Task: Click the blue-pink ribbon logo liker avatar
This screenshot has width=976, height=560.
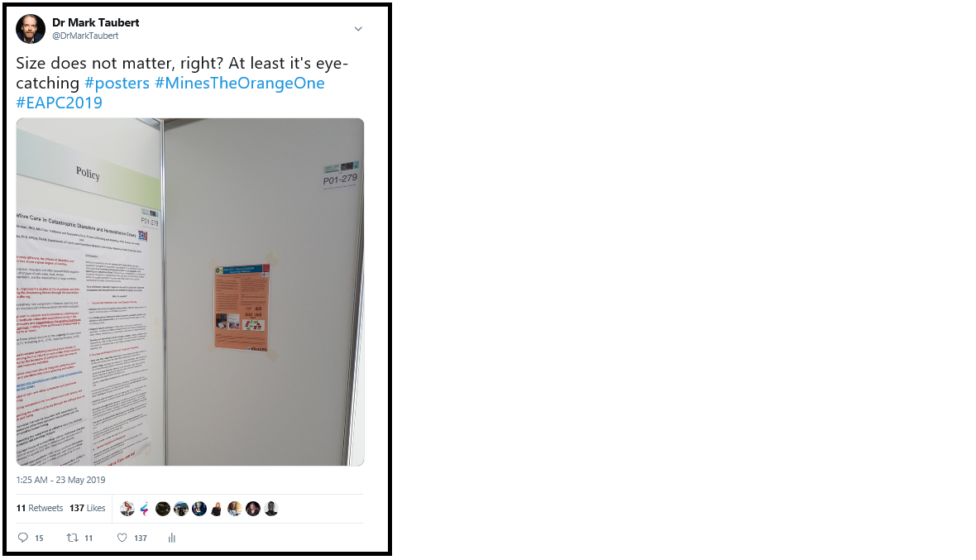Action: click(x=145, y=509)
